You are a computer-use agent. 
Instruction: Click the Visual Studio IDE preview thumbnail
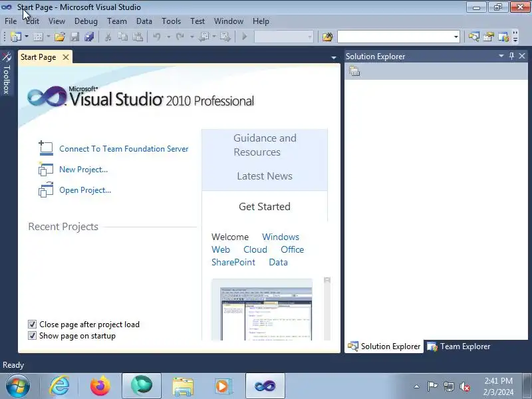pos(262,309)
